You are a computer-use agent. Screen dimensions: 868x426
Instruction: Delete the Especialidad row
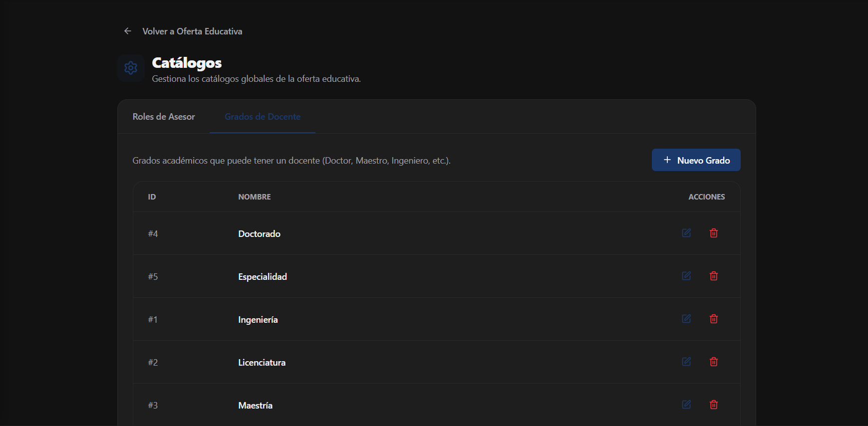tap(714, 276)
